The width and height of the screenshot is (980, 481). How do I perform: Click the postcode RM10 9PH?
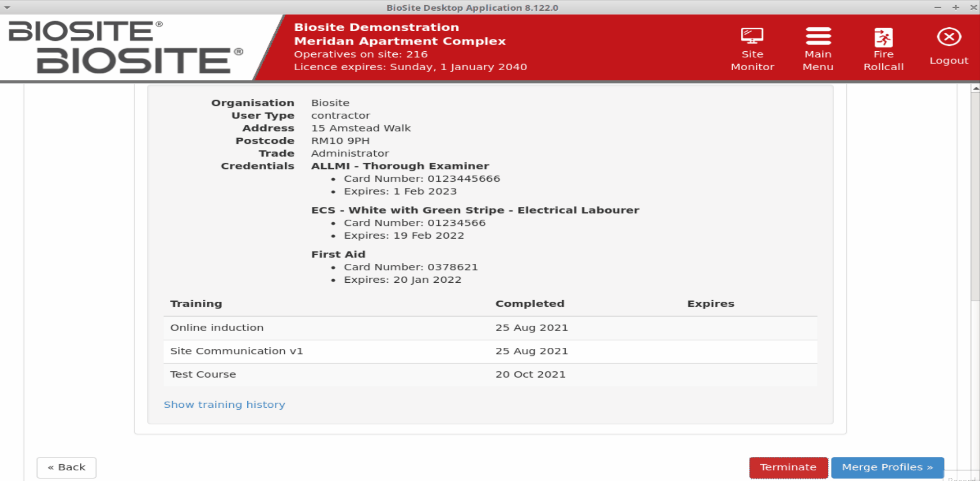(x=340, y=141)
